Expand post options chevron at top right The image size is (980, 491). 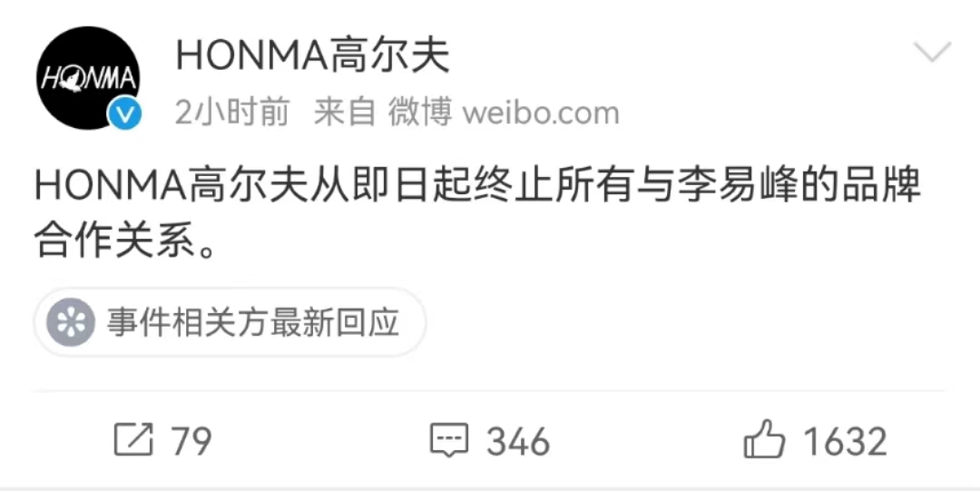(x=932, y=52)
